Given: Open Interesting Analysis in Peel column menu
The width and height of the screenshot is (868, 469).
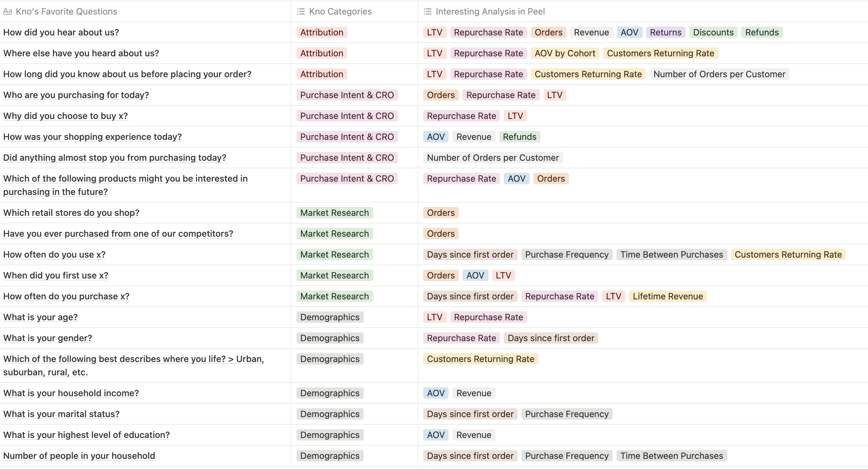Looking at the screenshot, I should [490, 11].
